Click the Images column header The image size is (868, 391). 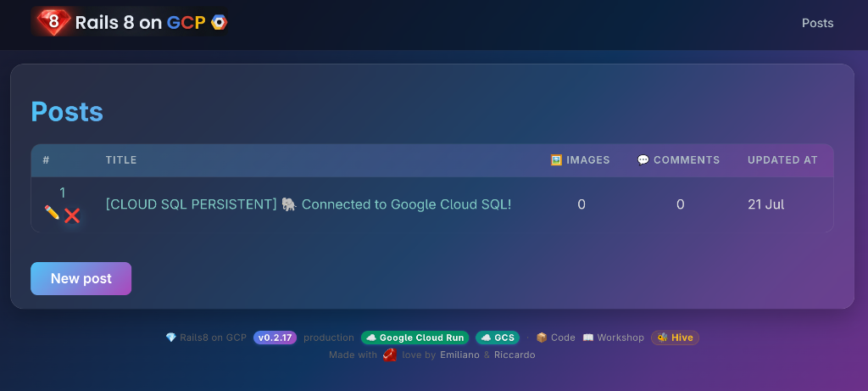click(580, 160)
